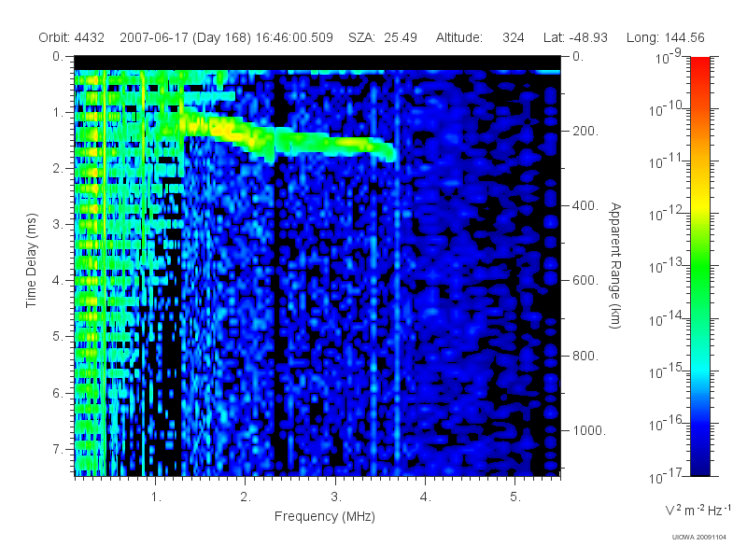This screenshot has width=747, height=560.
Task: Click the 'SZA: 25.49' value
Action: pyautogui.click(x=383, y=37)
